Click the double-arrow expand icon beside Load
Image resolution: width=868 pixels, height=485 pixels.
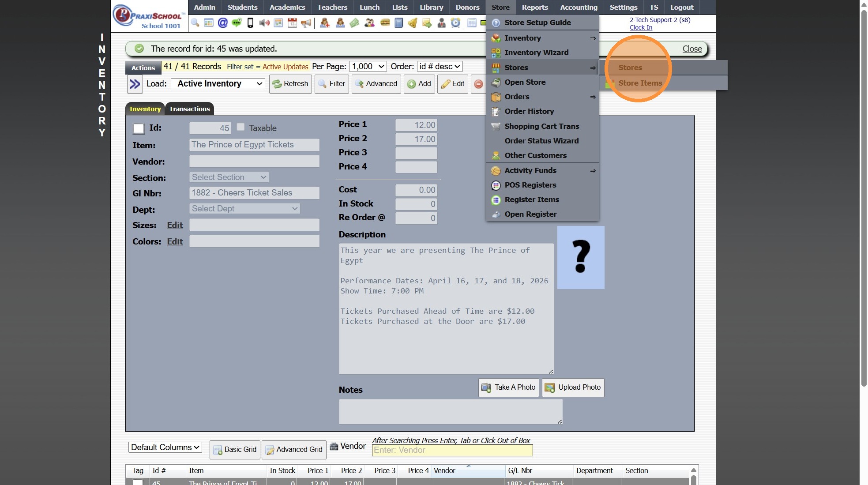pos(135,84)
